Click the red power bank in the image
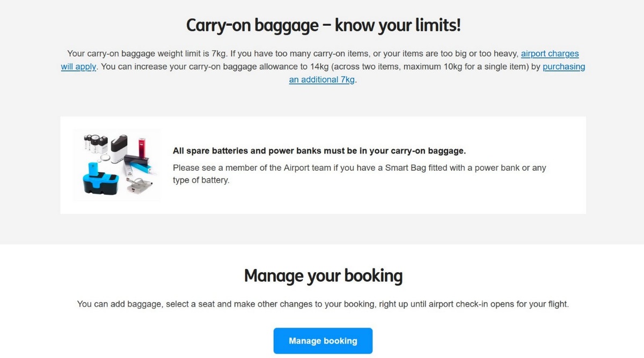Viewport: 644px width, 358px height. [x=142, y=147]
